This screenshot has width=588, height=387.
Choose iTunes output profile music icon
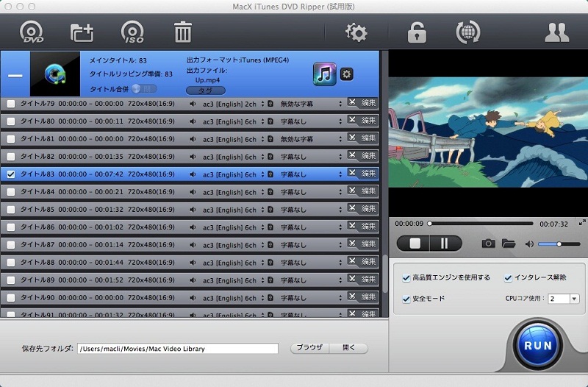pos(325,74)
